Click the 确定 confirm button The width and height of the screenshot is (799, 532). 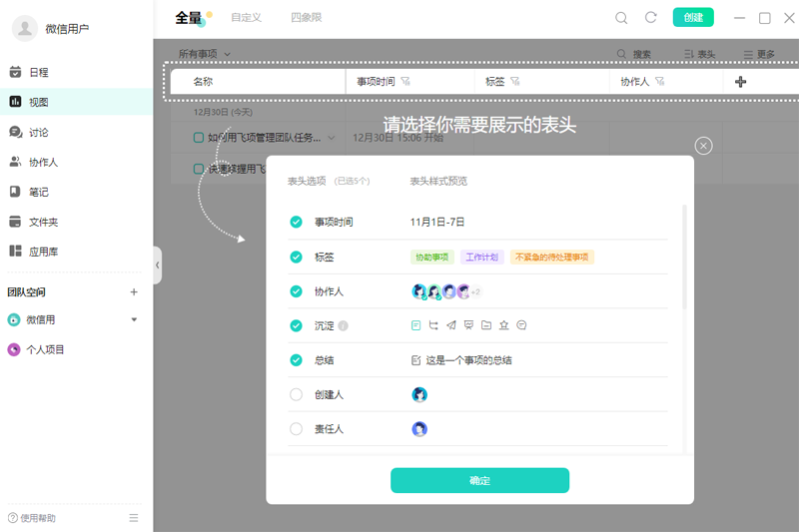click(479, 480)
